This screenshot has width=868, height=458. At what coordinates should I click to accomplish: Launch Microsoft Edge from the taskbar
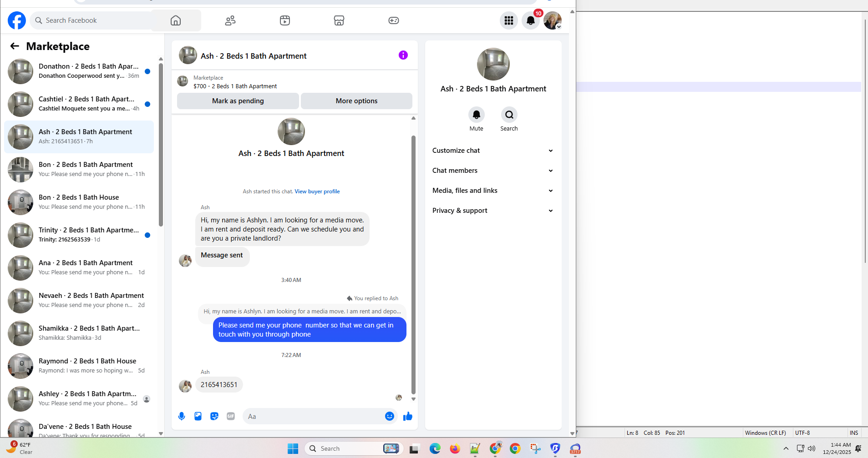[x=435, y=449]
